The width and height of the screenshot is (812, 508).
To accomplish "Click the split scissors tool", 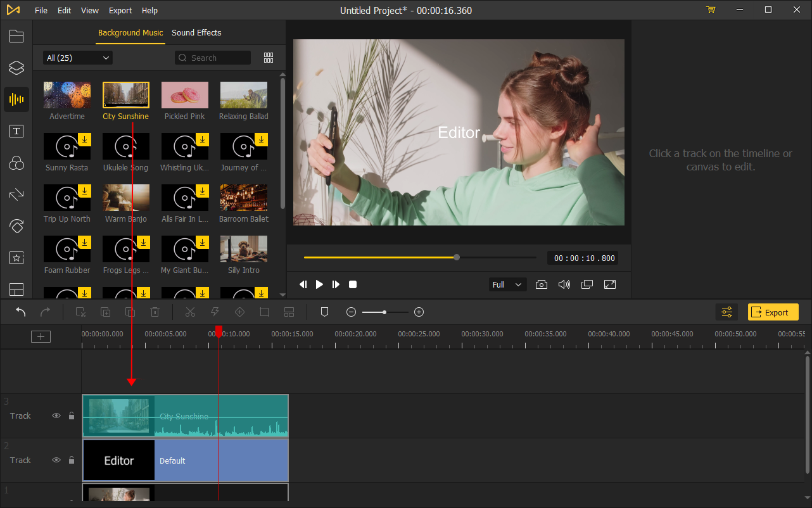I will click(190, 312).
